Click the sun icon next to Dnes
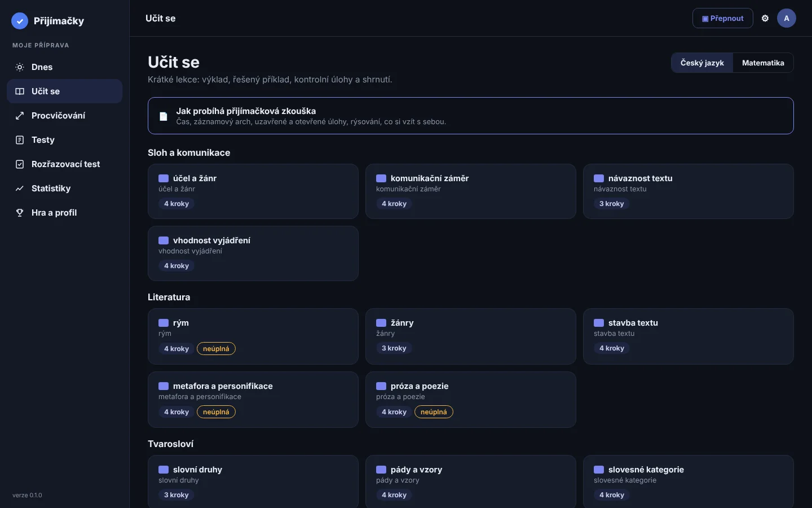The width and height of the screenshot is (812, 508). coord(20,67)
